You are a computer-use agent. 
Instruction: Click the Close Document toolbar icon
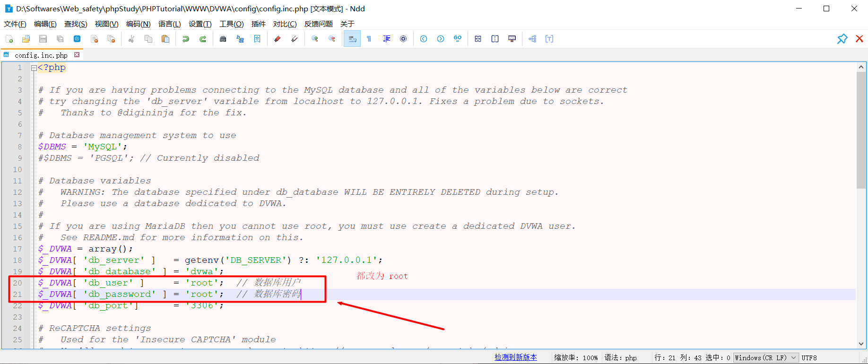pos(94,39)
